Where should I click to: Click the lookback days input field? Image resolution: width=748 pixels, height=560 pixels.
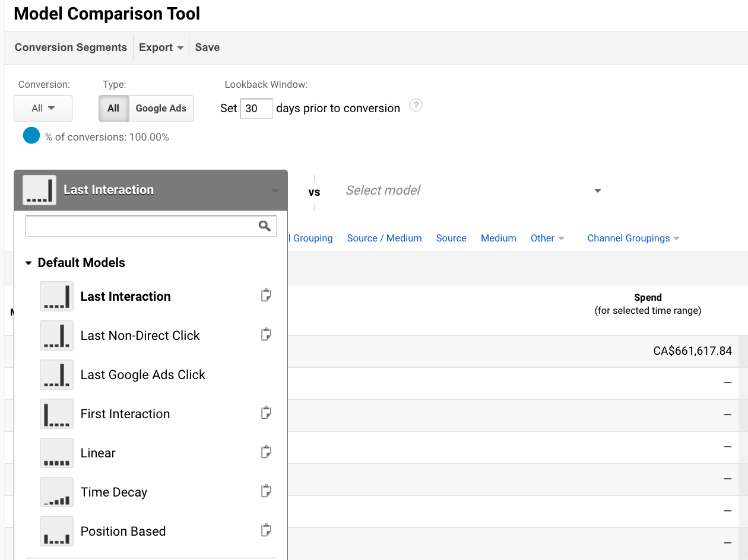point(256,109)
